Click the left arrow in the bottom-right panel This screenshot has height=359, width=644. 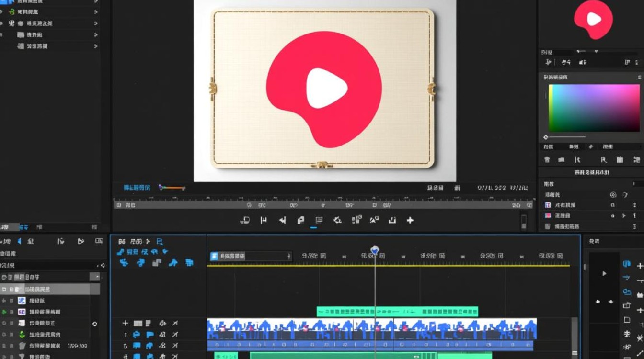coord(598,302)
